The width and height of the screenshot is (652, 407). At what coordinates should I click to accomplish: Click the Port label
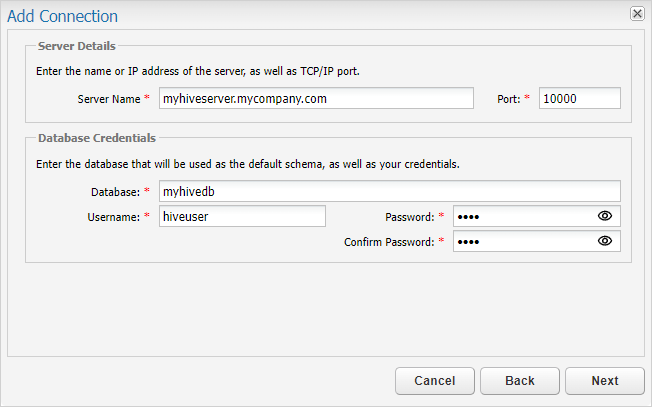[x=509, y=99]
